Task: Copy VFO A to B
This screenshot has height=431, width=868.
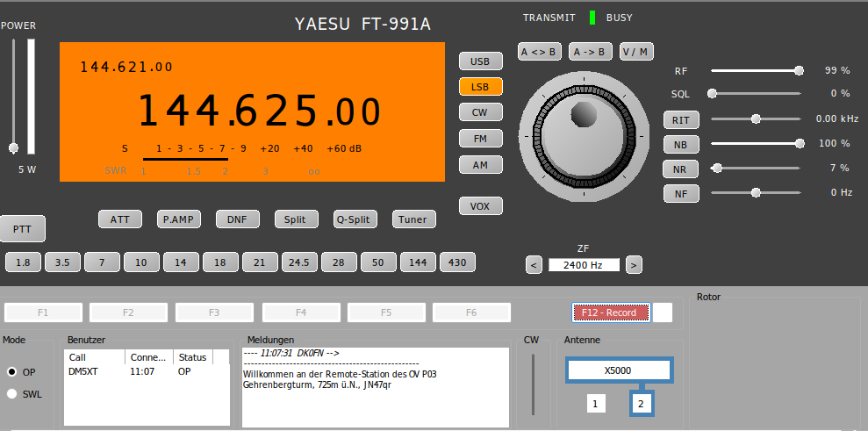Action: (590, 52)
